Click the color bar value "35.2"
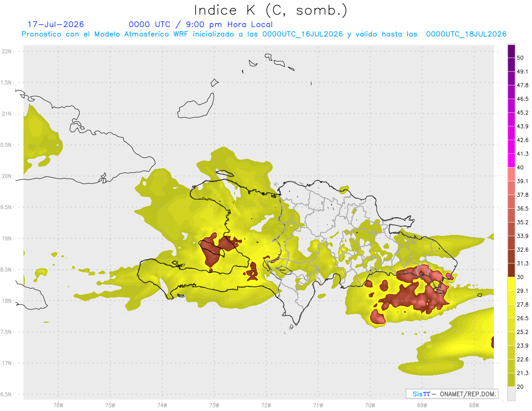 tap(522, 222)
